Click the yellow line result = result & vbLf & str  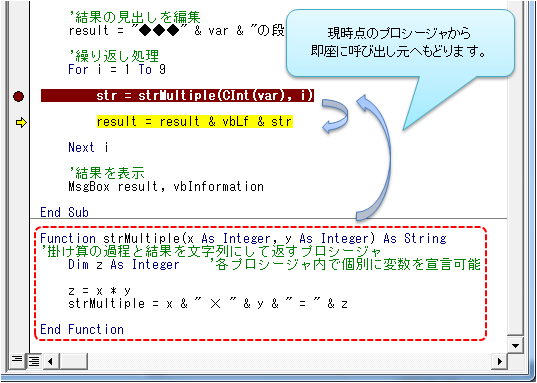click(x=195, y=122)
